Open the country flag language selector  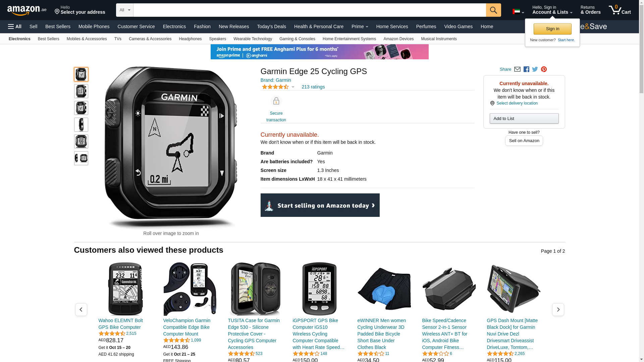pyautogui.click(x=518, y=12)
